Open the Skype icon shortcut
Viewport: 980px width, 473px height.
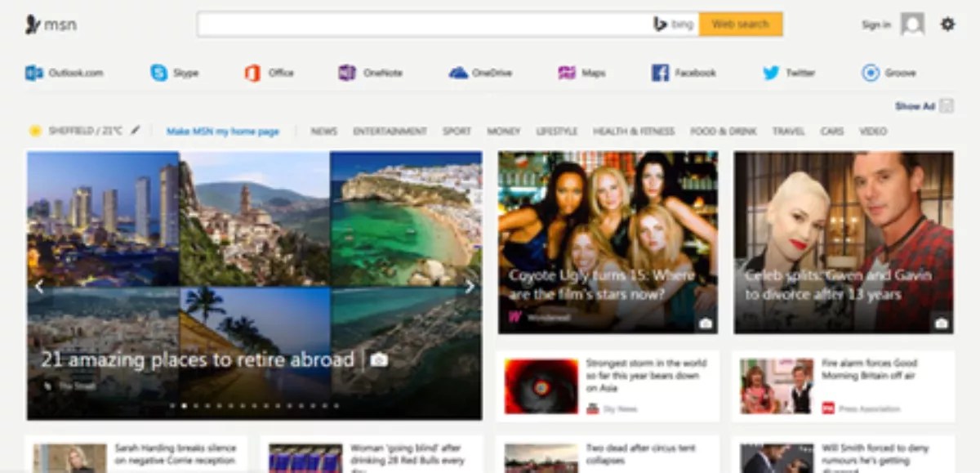[x=159, y=73]
